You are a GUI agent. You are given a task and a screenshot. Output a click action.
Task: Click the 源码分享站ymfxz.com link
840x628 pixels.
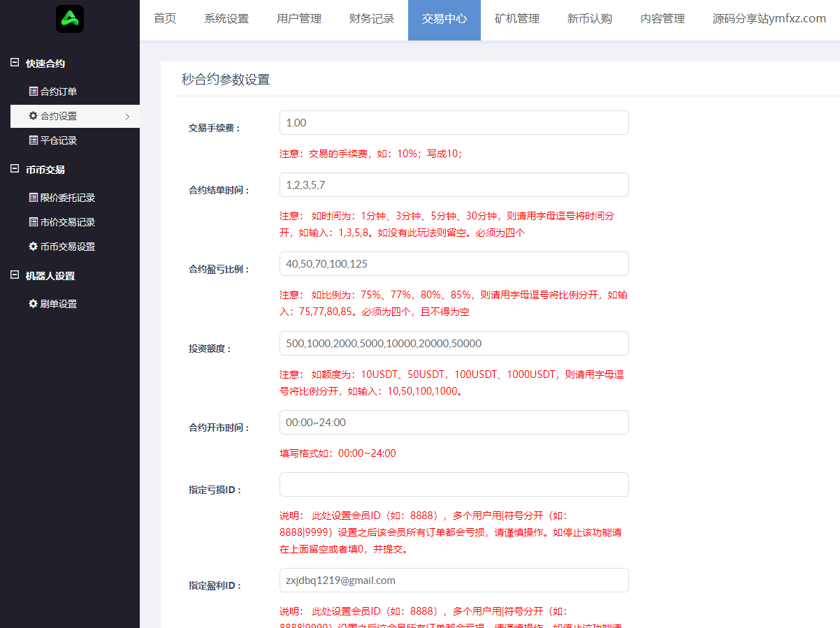(769, 19)
